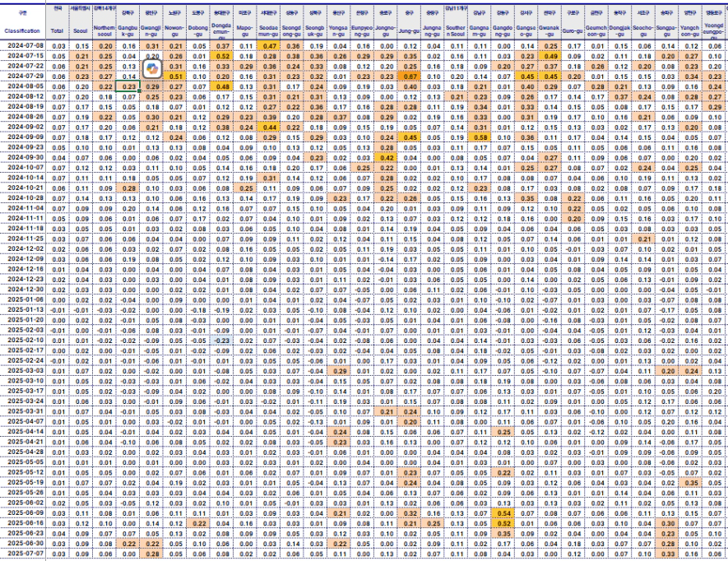Select 0.47 in Seodaemun-gu for 2024-07-08
The height and width of the screenshot is (561, 728).
click(x=269, y=45)
